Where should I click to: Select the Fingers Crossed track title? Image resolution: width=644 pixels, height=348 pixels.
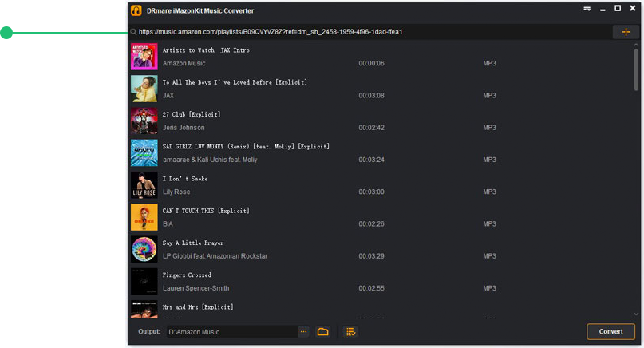click(187, 275)
